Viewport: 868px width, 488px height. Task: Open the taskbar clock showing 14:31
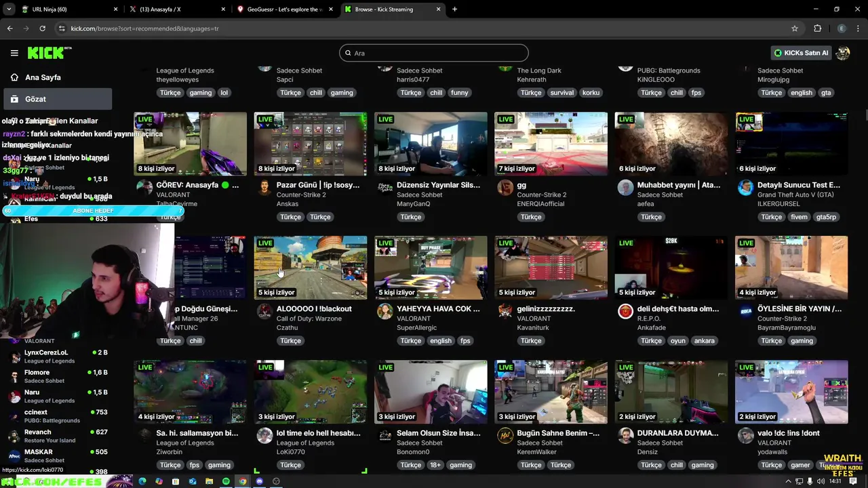pyautogui.click(x=835, y=481)
